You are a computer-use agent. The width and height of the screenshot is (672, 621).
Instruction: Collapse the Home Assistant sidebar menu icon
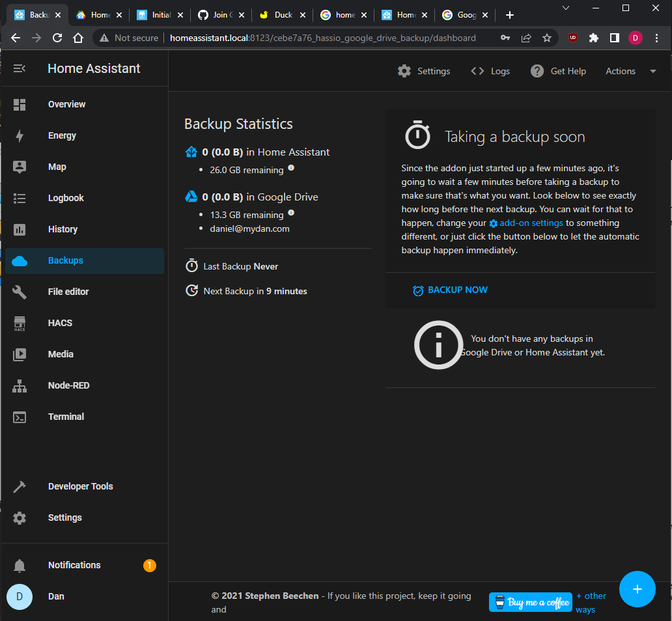coord(20,68)
